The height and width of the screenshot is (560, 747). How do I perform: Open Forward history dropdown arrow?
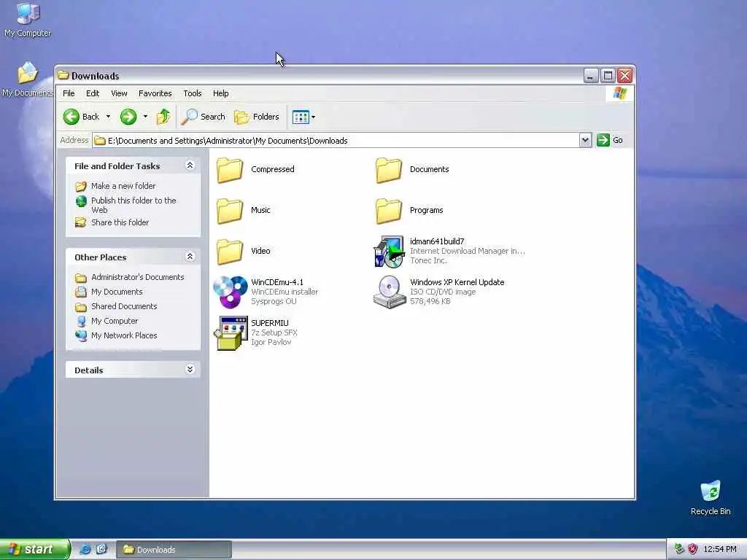tap(145, 117)
